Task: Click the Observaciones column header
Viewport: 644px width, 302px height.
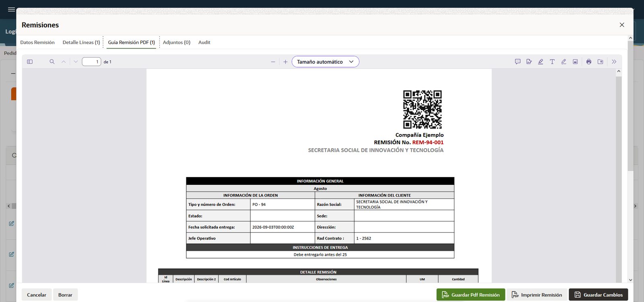Action: click(326, 279)
